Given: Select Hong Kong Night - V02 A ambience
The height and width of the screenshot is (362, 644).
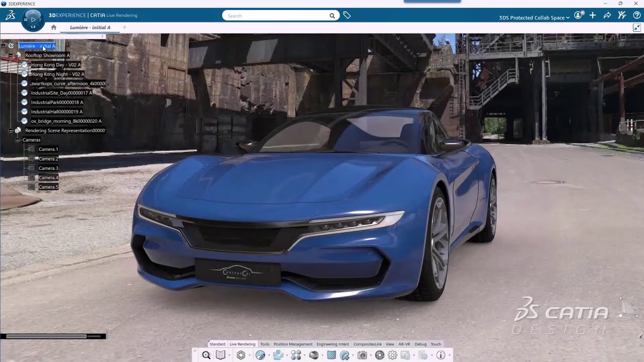Looking at the screenshot, I should pos(57,74).
